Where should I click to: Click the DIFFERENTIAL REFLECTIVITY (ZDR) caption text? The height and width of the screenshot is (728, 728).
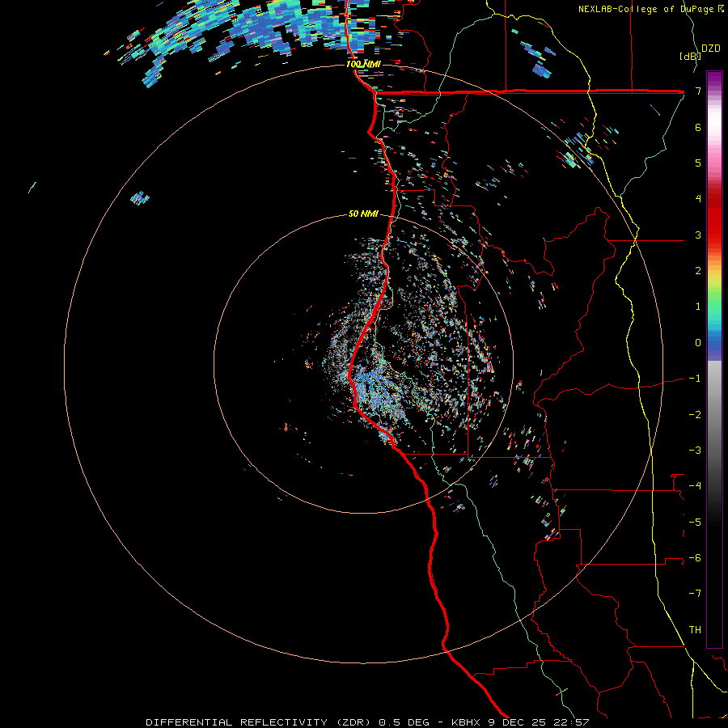tap(259, 722)
